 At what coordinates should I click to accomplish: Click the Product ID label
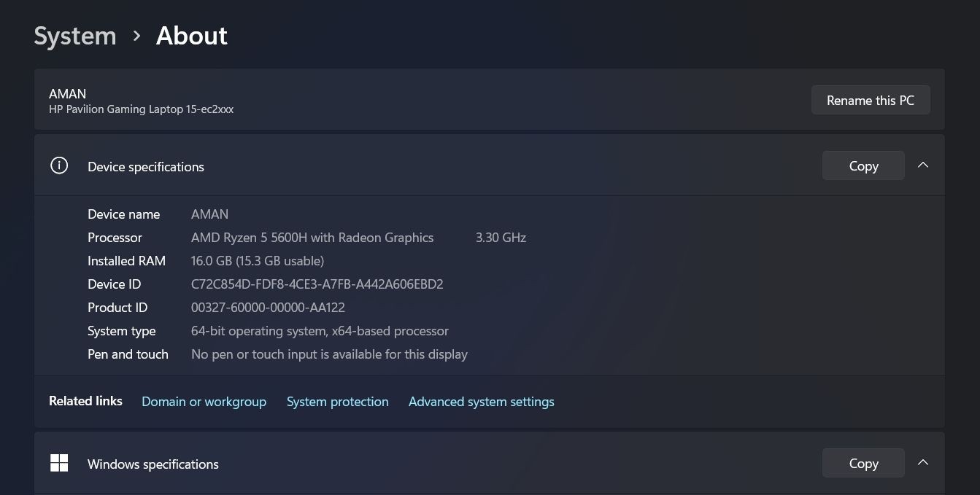point(117,308)
